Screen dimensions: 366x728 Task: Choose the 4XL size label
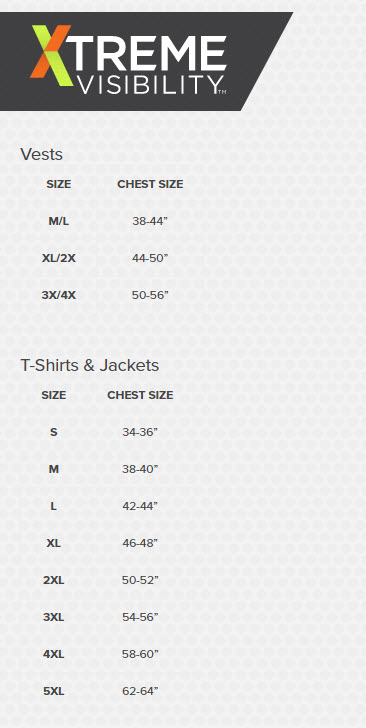(54, 655)
